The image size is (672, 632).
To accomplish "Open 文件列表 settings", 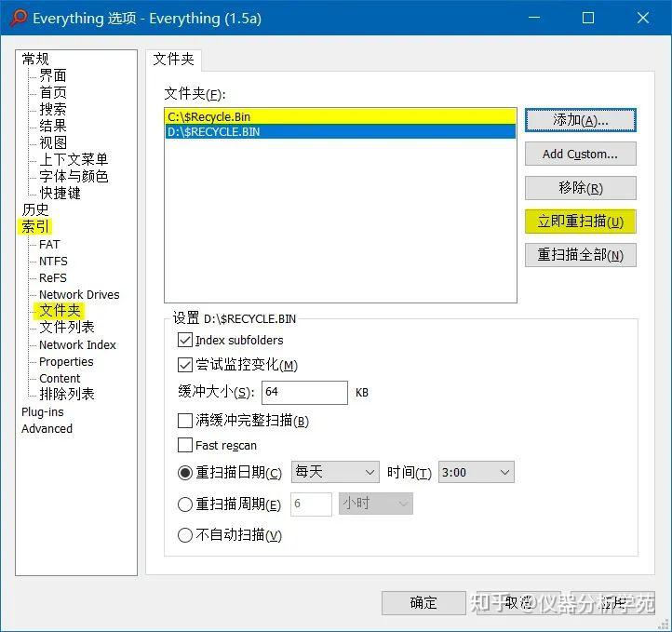I will (66, 328).
